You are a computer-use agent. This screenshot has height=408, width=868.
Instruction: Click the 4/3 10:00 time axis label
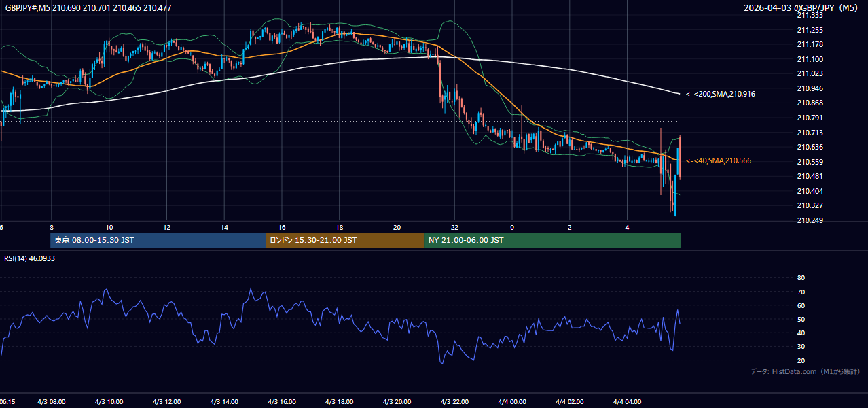point(109,402)
